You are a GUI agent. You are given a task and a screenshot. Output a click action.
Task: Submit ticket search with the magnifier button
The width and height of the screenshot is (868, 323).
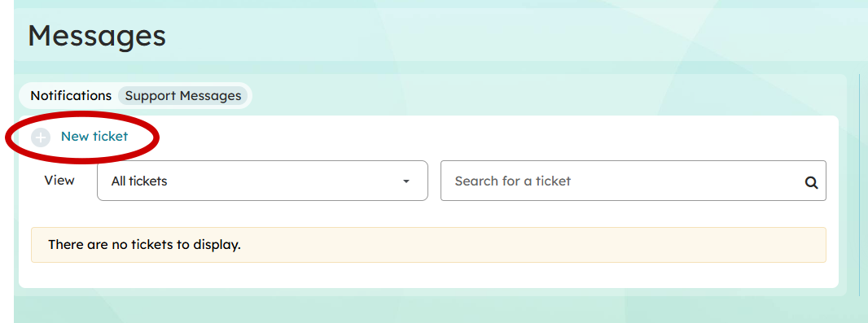click(x=811, y=182)
